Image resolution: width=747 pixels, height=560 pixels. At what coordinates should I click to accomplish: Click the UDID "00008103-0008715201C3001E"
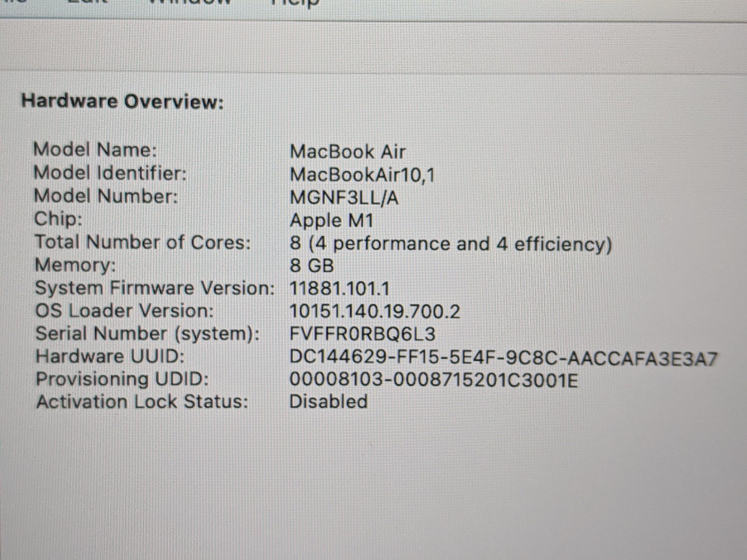click(x=434, y=380)
